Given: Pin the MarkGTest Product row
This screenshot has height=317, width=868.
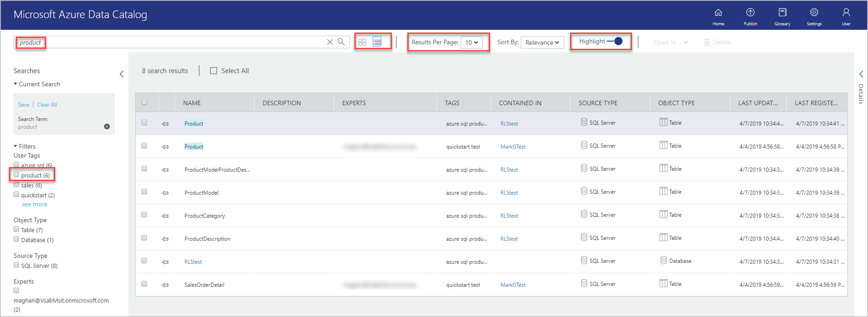Looking at the screenshot, I should 165,147.
